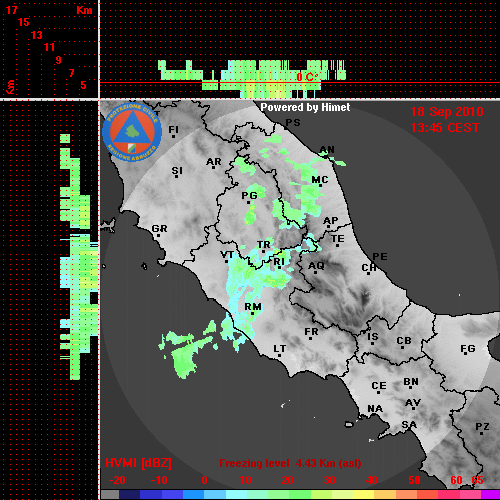Click the 60 value on dBZ scale
Image resolution: width=500 pixels, height=500 pixels.
tap(456, 480)
